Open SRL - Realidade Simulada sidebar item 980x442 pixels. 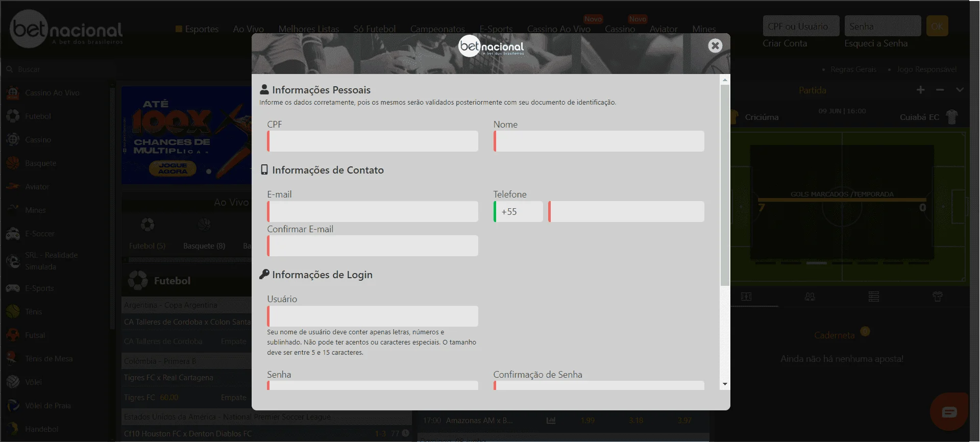click(x=51, y=261)
